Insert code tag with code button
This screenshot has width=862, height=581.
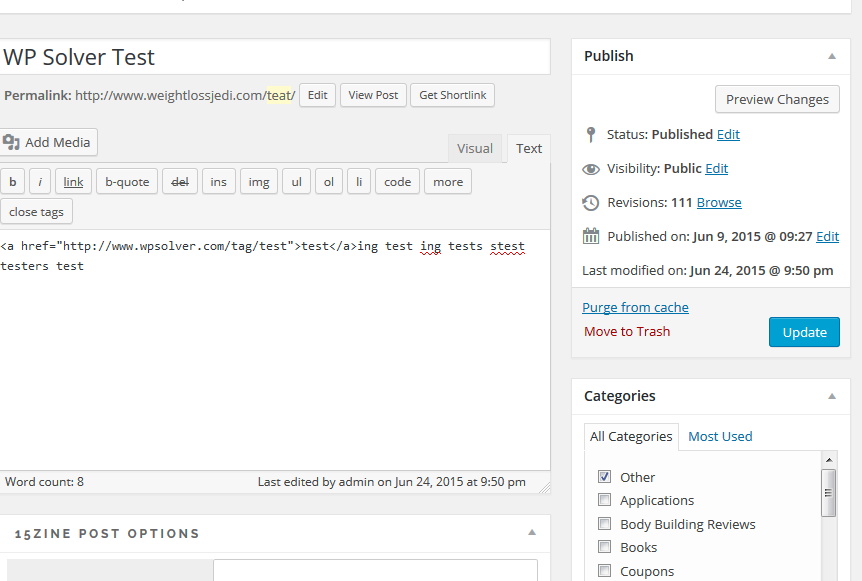397,181
